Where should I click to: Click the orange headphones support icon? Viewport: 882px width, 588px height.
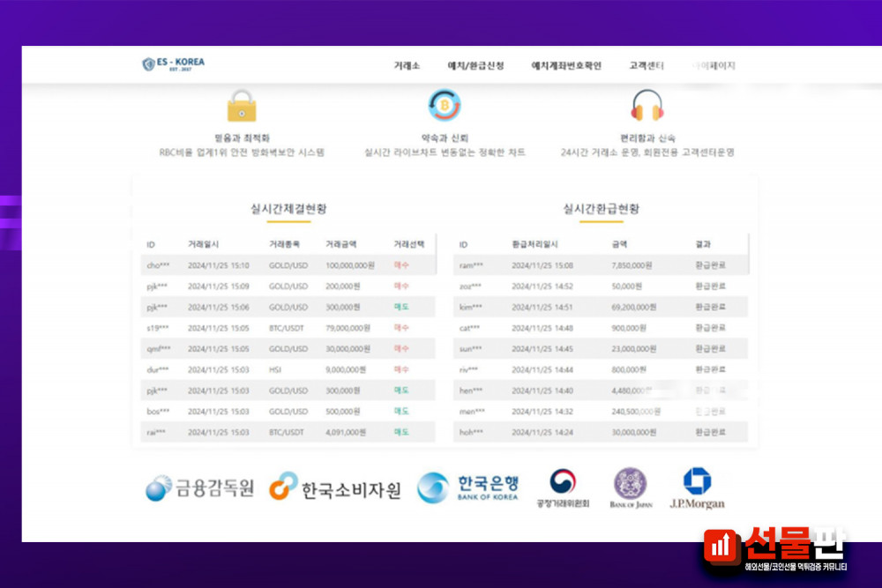647,106
